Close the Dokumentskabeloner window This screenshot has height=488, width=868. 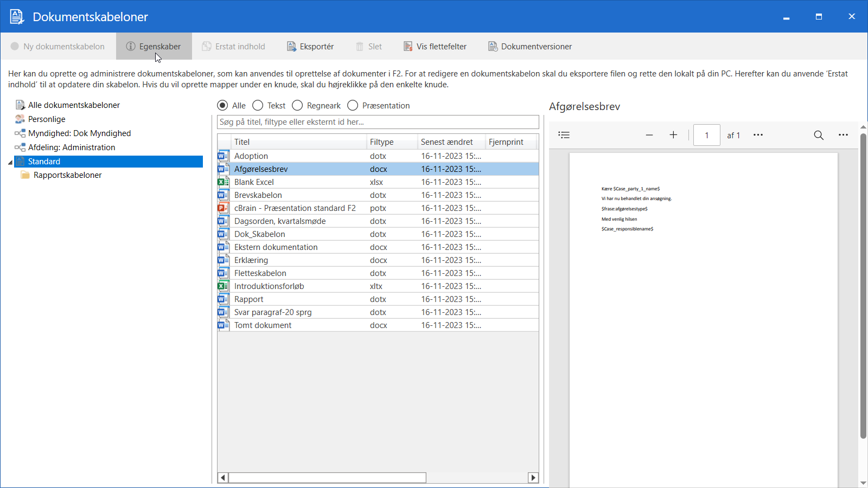pos(852,17)
